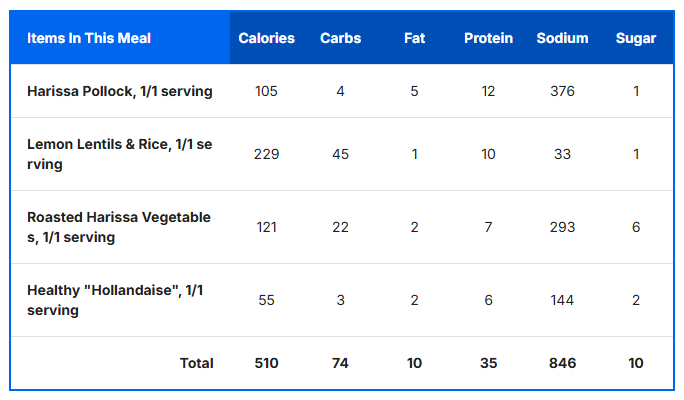This screenshot has width=684, height=400.
Task: Select the Roasted Harissa Vegetables item
Action: (x=119, y=227)
